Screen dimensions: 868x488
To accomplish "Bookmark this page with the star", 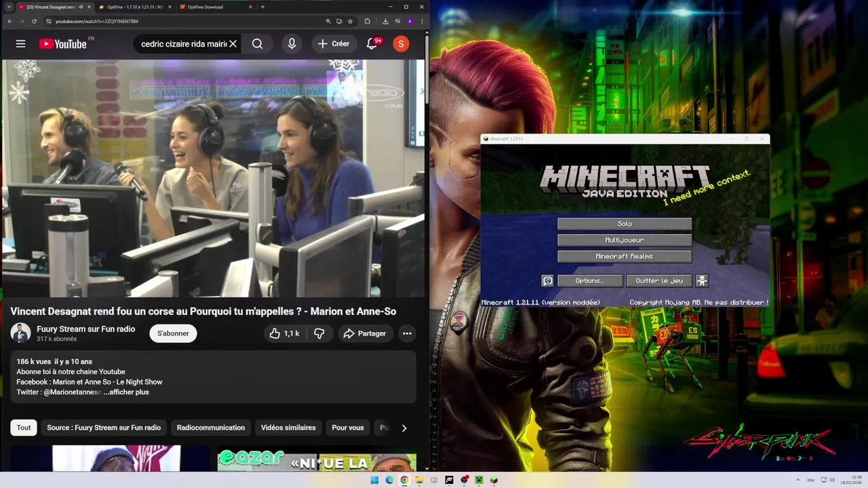I will pos(350,21).
